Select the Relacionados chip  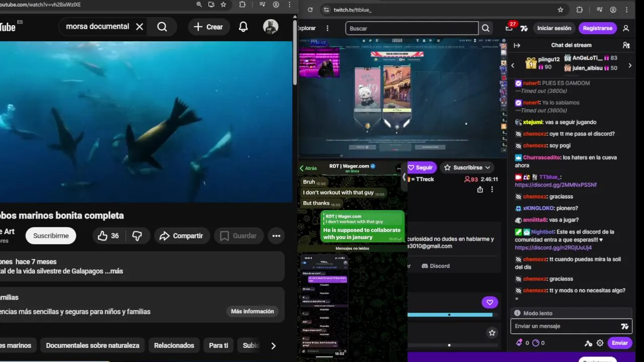pos(174,345)
